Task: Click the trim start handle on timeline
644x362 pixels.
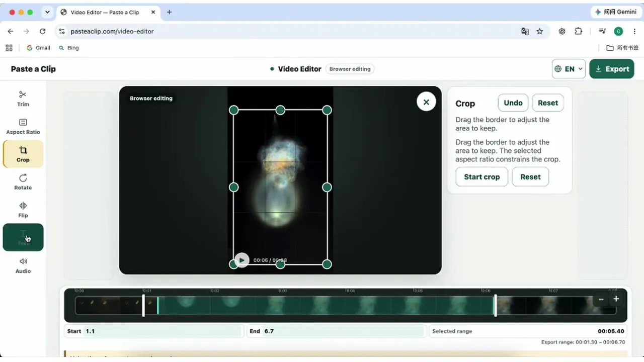Action: (x=144, y=305)
